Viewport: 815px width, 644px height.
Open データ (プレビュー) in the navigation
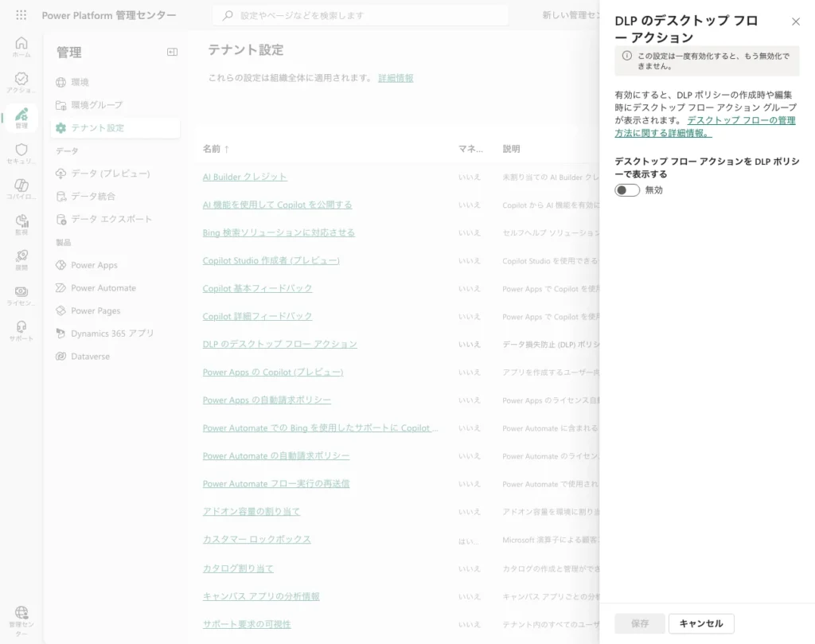[x=115, y=174]
